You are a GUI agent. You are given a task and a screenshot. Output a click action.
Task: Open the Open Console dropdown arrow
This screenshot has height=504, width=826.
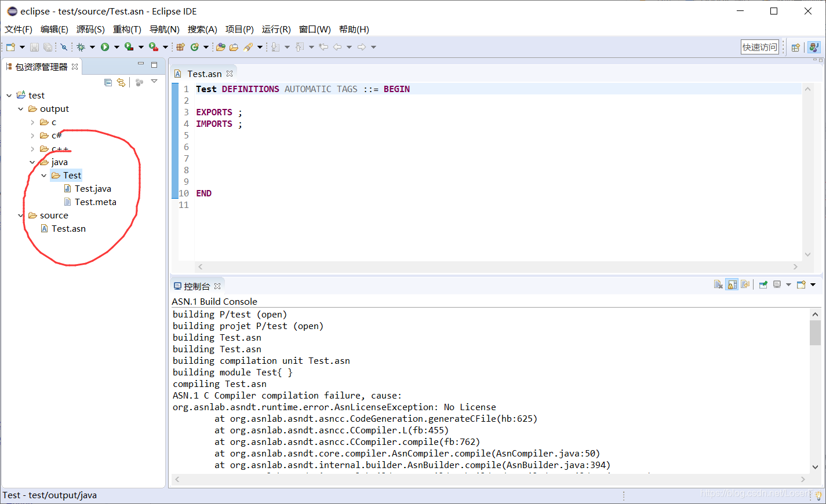tap(813, 284)
